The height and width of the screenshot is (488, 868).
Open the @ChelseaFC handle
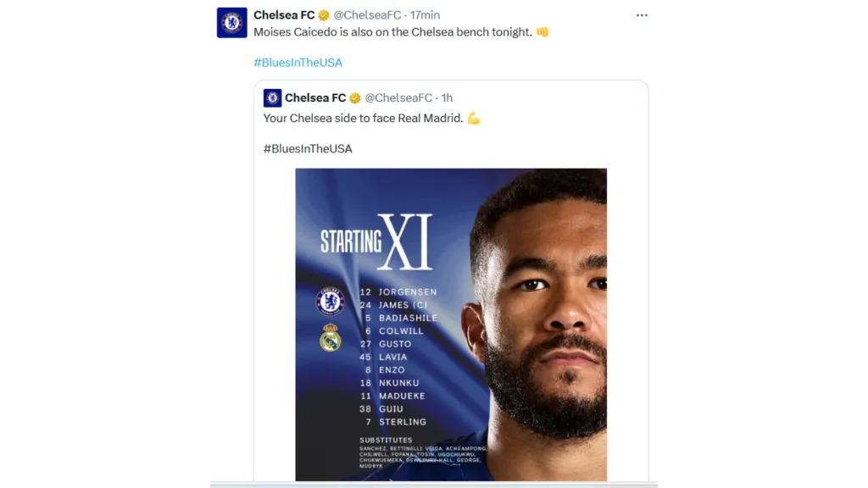click(366, 14)
